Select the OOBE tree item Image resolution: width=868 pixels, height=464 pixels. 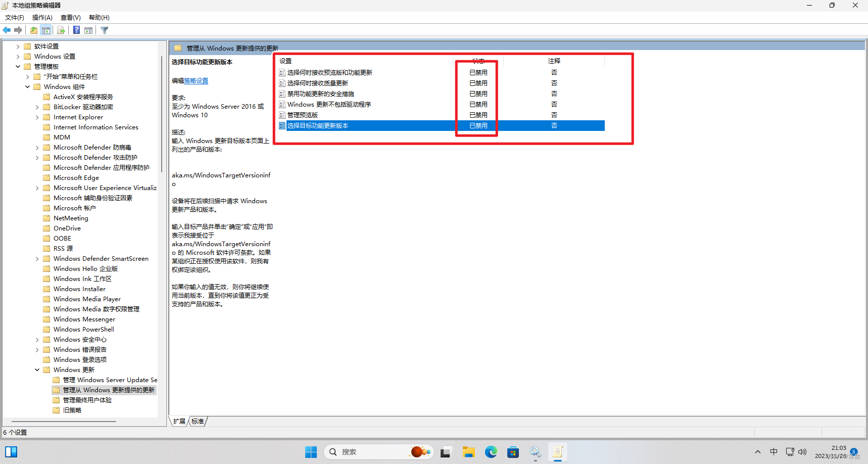pyautogui.click(x=62, y=239)
